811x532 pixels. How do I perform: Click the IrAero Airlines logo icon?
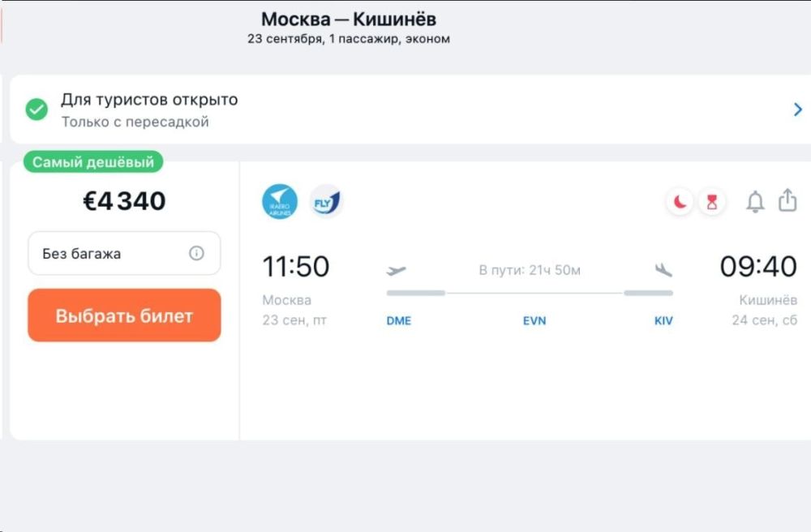coord(280,201)
